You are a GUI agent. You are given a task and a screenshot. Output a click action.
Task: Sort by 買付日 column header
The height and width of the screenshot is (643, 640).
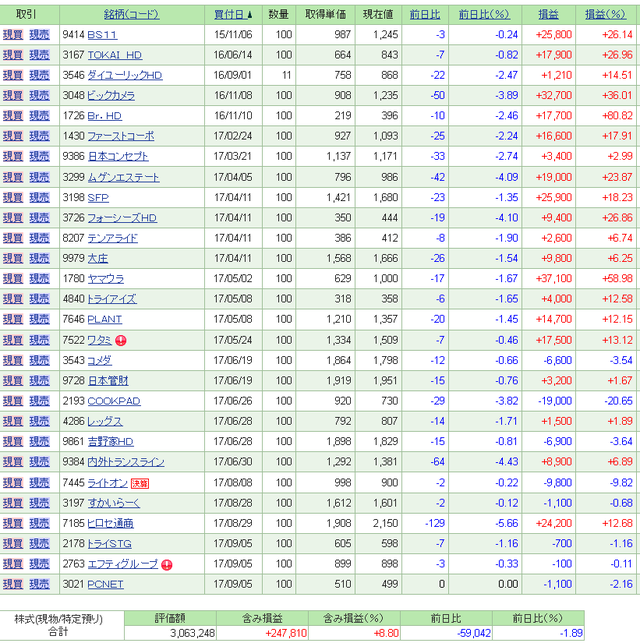(x=233, y=15)
